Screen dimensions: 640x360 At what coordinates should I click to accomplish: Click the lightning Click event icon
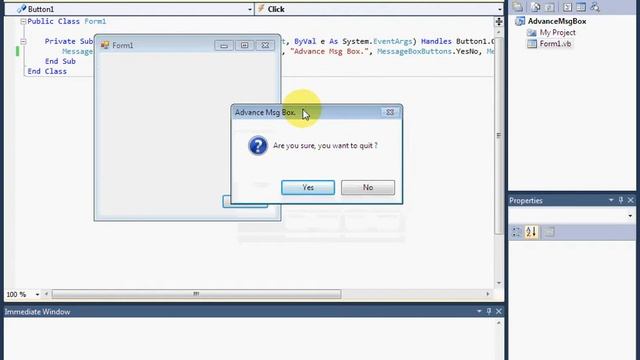tap(261, 9)
